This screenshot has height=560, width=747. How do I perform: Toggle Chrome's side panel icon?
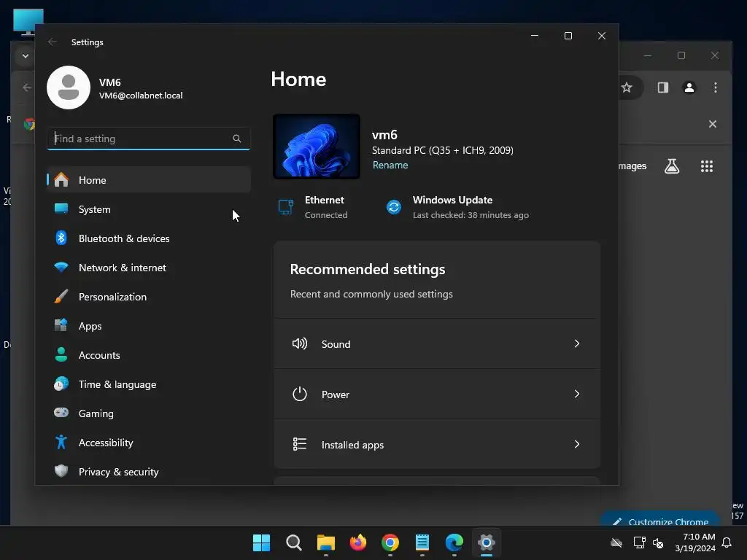(663, 87)
